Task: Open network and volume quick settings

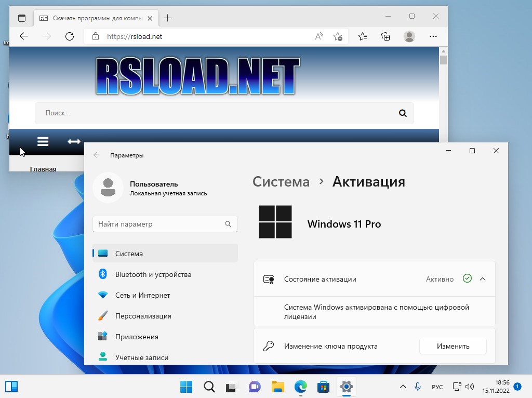Action: pyautogui.click(x=463, y=387)
